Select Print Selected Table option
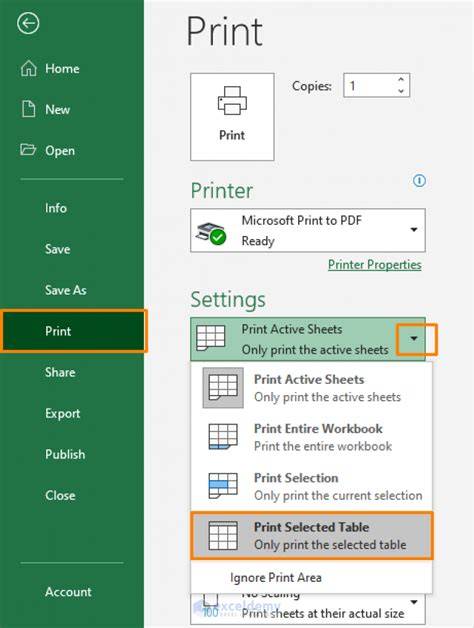474x628 pixels. (x=312, y=535)
